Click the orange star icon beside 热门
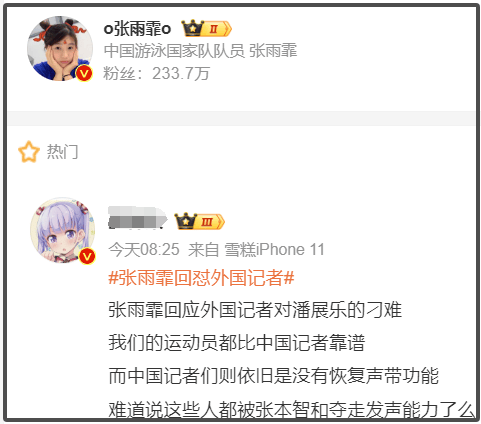The width and height of the screenshot is (481, 424). coord(29,152)
